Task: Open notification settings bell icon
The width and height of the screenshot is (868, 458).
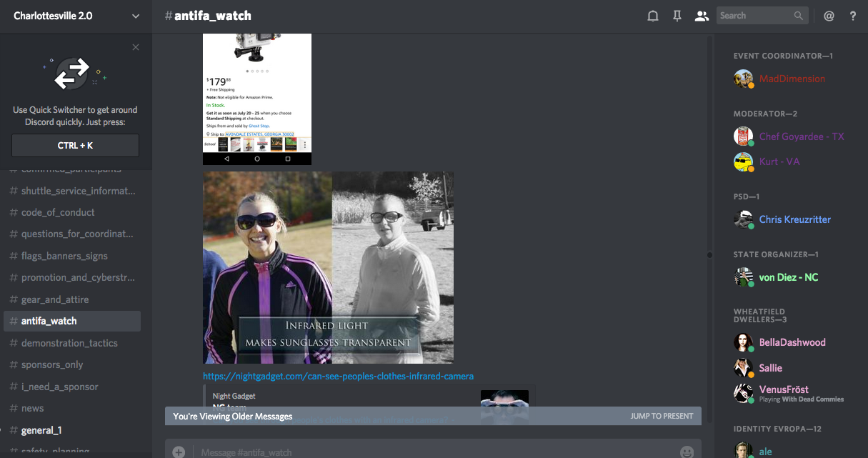Action: [x=652, y=16]
